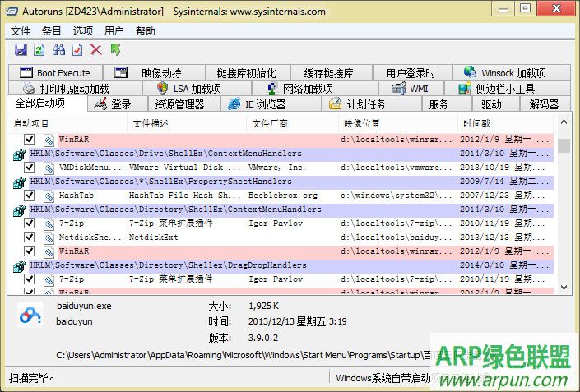
Task: Click the file icon of NetdiskShe entry
Action: (x=49, y=238)
